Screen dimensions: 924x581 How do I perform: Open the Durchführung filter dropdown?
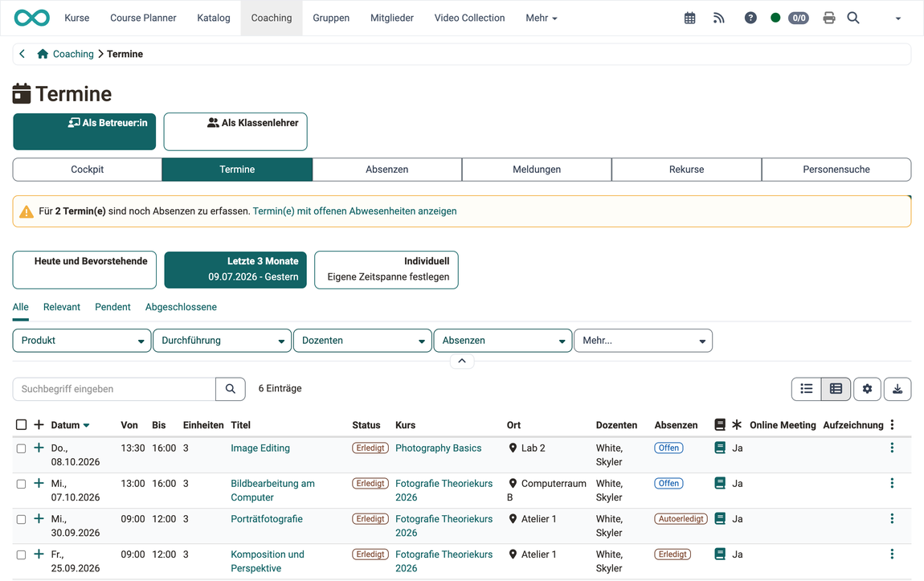pyautogui.click(x=222, y=341)
